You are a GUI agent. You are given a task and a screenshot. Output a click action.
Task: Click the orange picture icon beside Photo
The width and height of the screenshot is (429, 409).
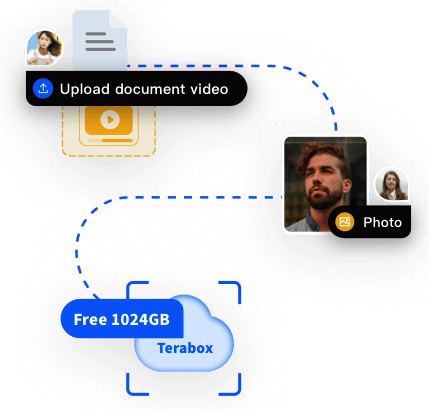[345, 222]
